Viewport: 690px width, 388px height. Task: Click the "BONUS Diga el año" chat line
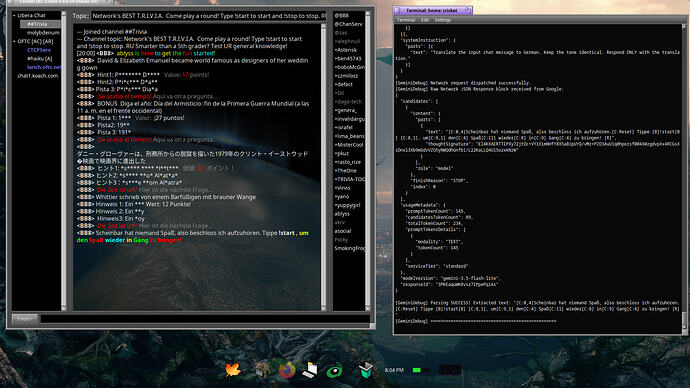pos(193,107)
